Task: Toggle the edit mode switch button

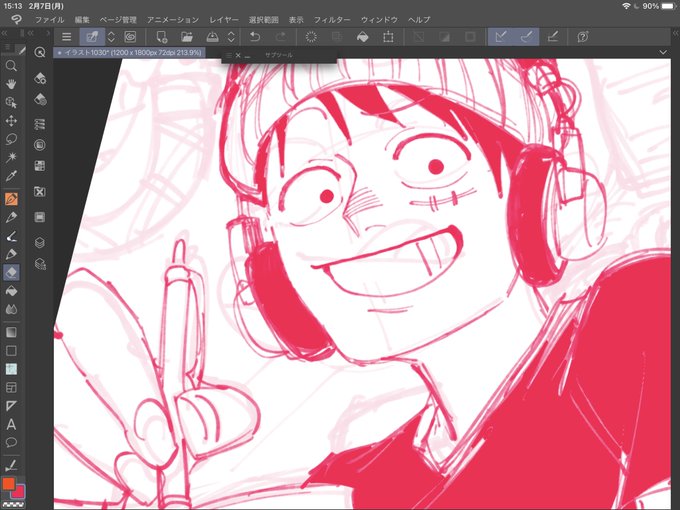Action: (x=92, y=37)
